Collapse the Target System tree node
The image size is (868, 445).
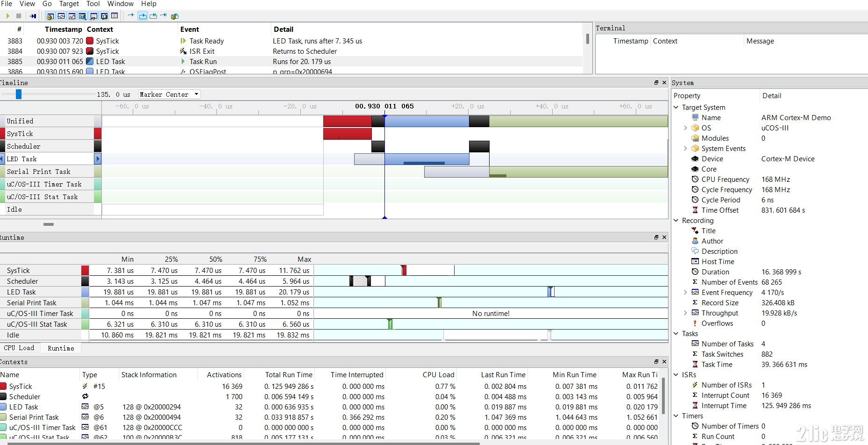tap(676, 108)
